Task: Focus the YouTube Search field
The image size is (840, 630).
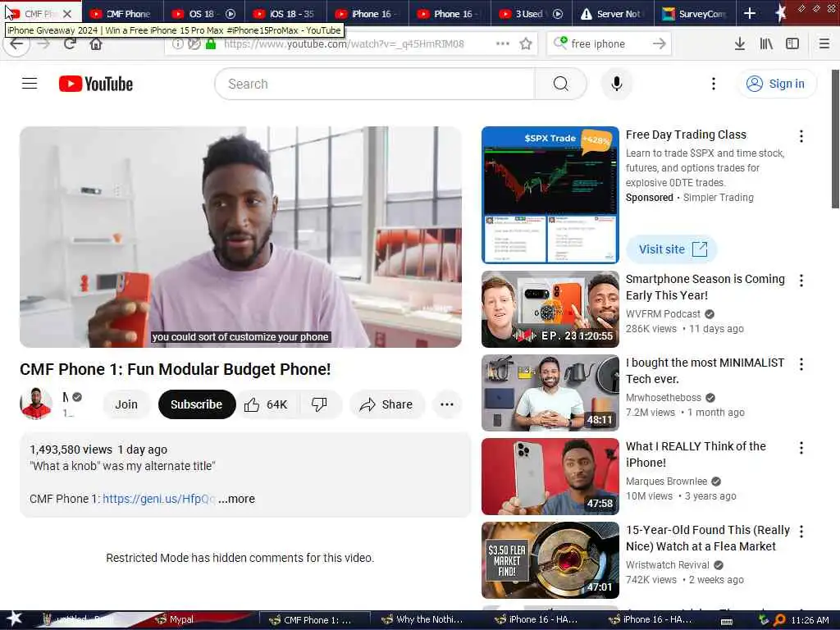Action: point(374,84)
